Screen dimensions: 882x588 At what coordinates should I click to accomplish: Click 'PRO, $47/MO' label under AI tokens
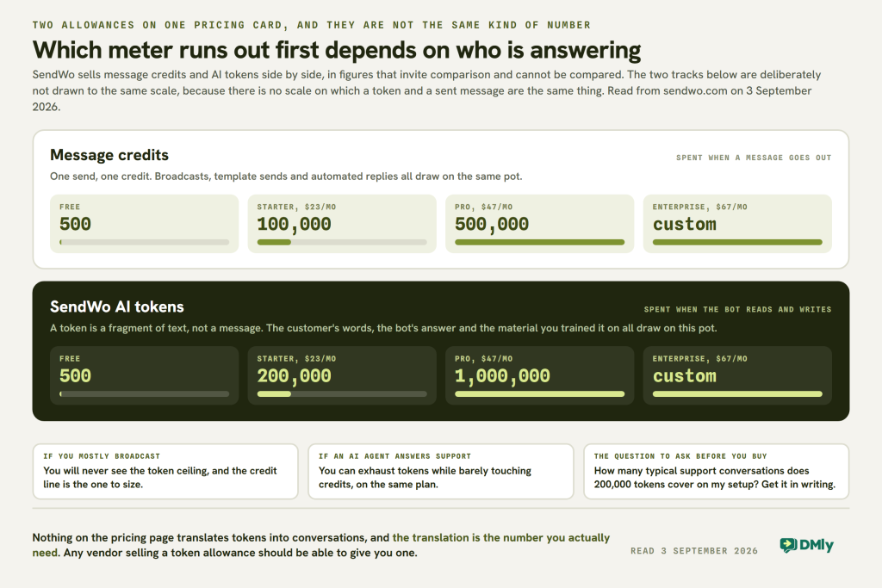(x=484, y=359)
